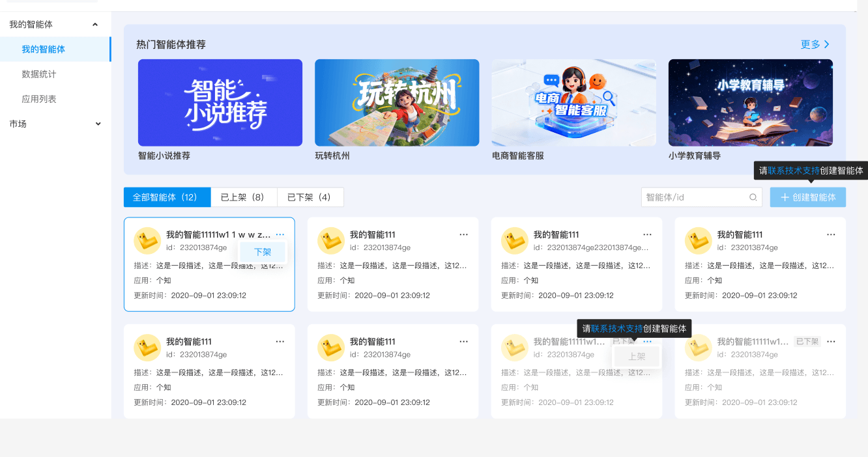Screen dimensions: 868x457
Task: Select the 全部智能体 (12) tab
Action: [167, 197]
